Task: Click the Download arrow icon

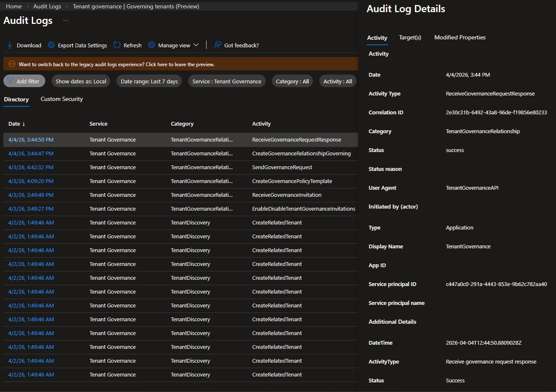Action: tap(10, 45)
